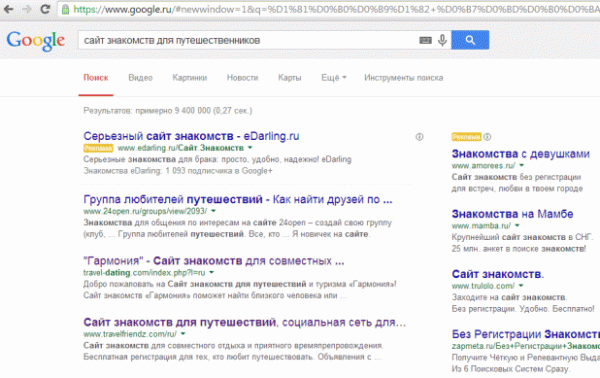Click the info icon beside eDarling ad
600x378 pixels.
[x=419, y=137]
